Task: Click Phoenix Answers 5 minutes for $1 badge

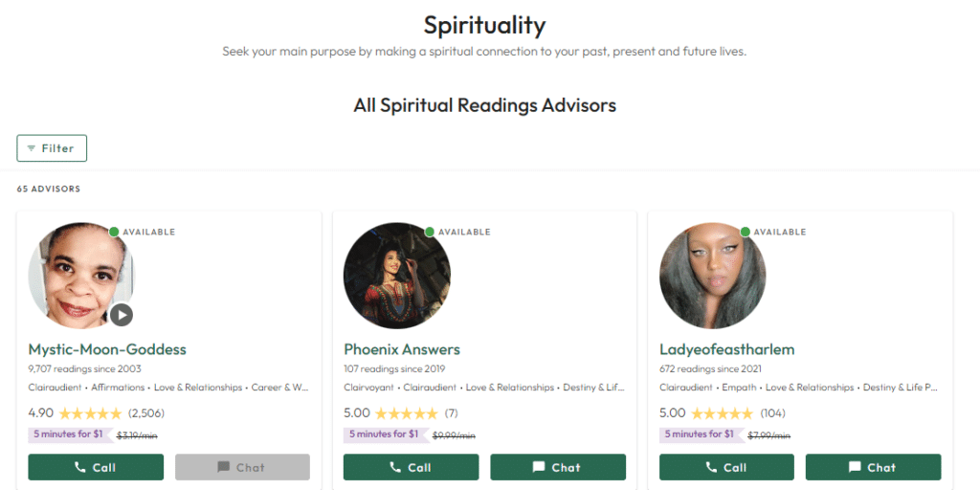Action: 383,434
